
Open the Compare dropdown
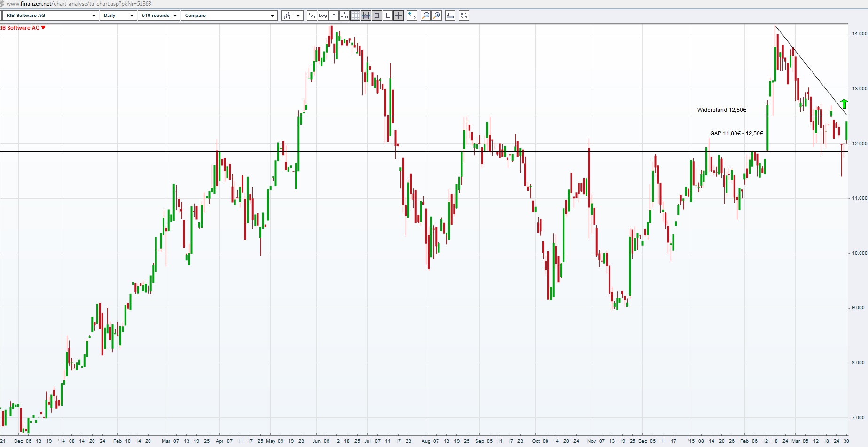pyautogui.click(x=229, y=16)
